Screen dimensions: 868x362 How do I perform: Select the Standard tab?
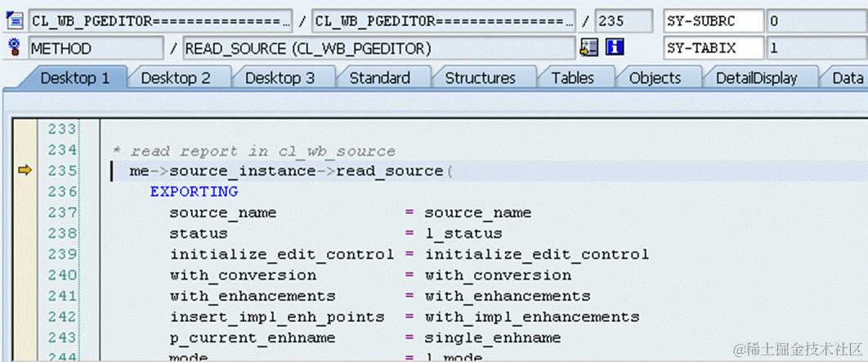pyautogui.click(x=380, y=78)
